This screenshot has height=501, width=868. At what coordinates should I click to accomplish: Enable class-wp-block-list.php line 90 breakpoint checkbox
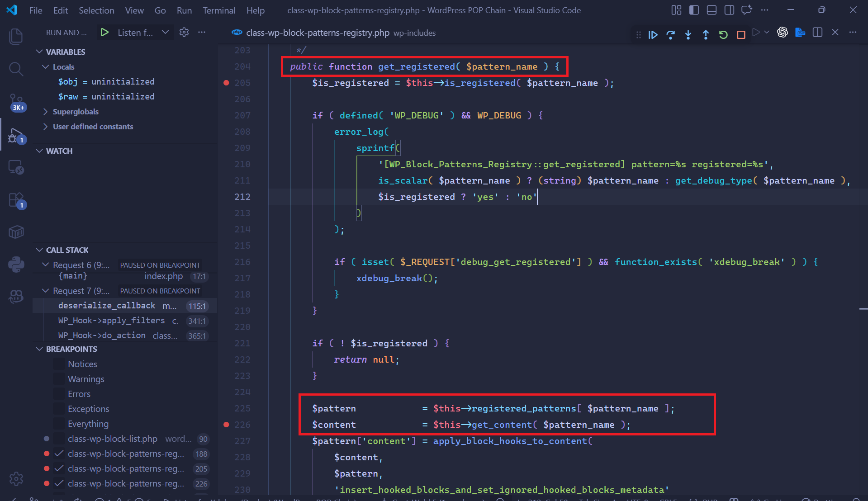tap(59, 439)
